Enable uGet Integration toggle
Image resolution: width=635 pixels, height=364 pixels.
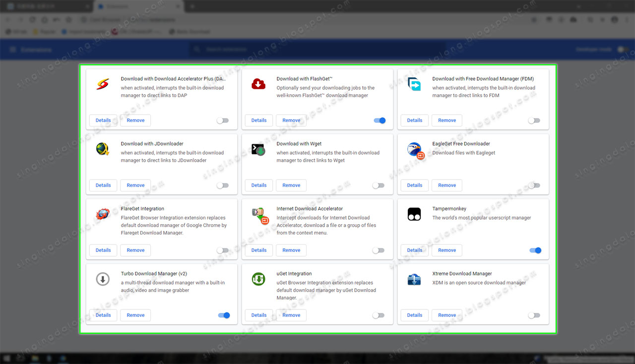click(379, 315)
